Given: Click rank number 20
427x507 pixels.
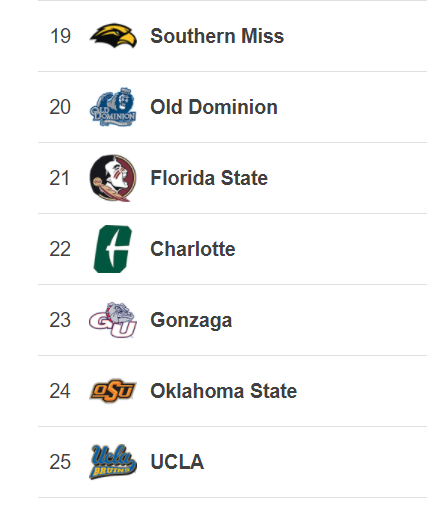Looking at the screenshot, I should click(x=60, y=107).
